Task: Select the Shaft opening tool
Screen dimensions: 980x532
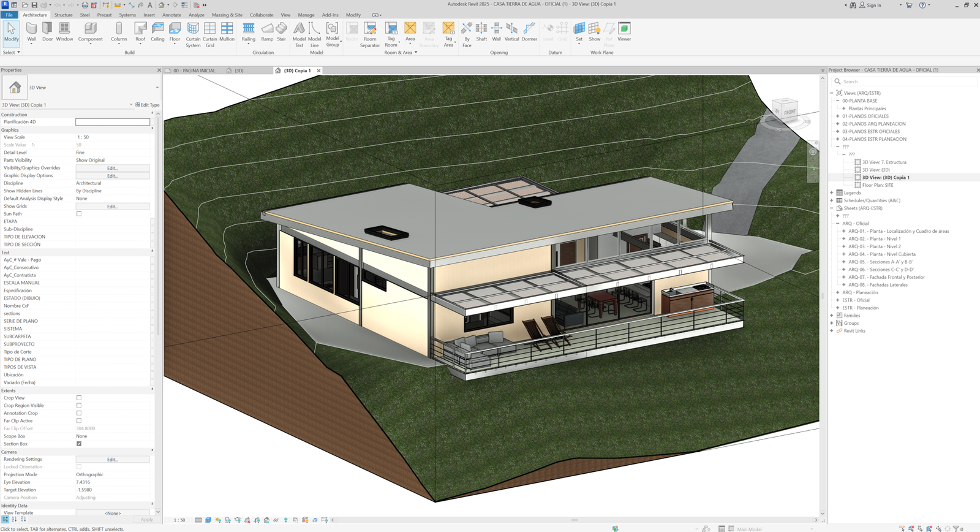Action: pos(481,32)
